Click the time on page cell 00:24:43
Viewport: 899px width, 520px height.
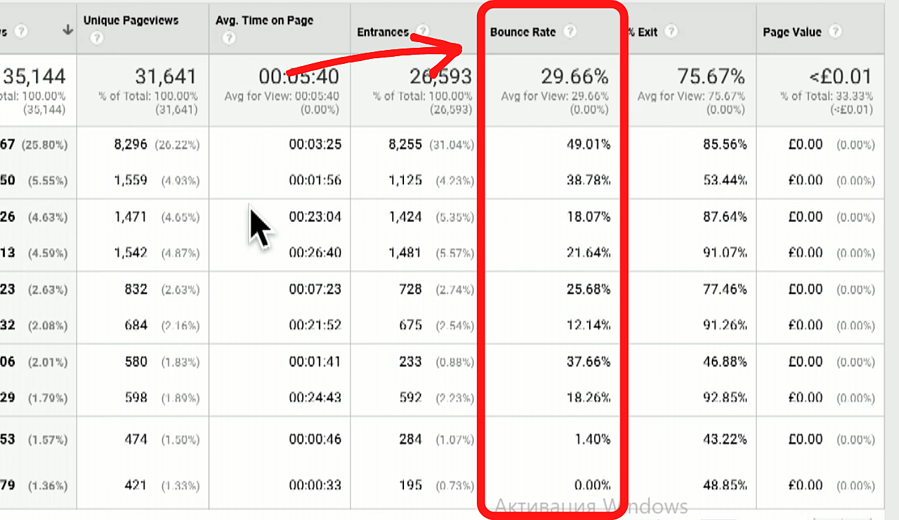click(315, 397)
